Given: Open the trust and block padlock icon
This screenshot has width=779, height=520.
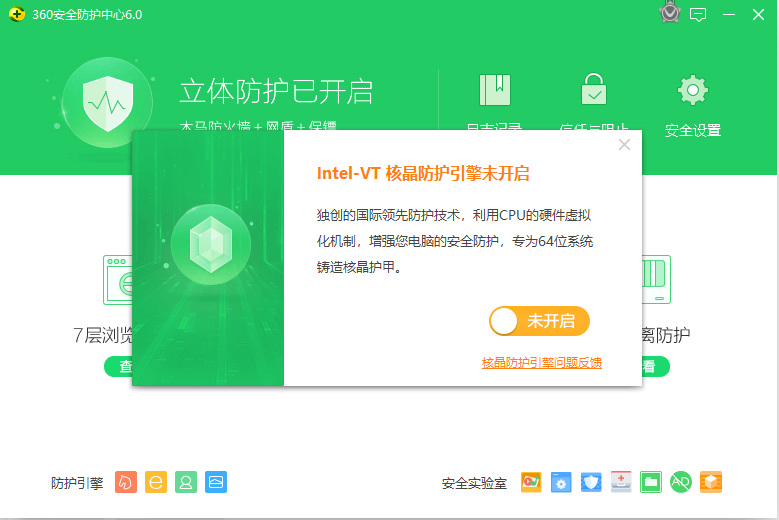Looking at the screenshot, I should click(594, 89).
